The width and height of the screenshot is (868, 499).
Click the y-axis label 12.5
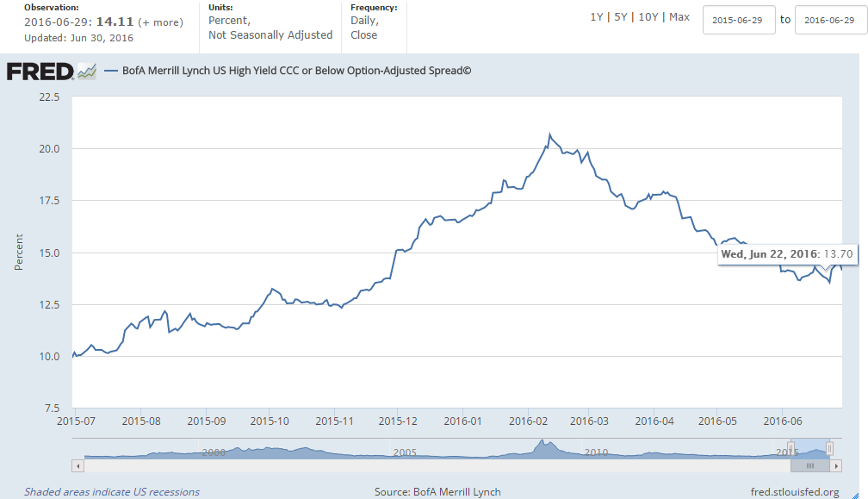tap(49, 304)
